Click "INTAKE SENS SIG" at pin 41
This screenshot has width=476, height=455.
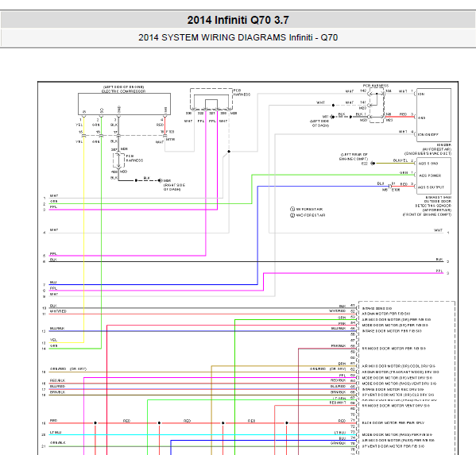[377, 308]
